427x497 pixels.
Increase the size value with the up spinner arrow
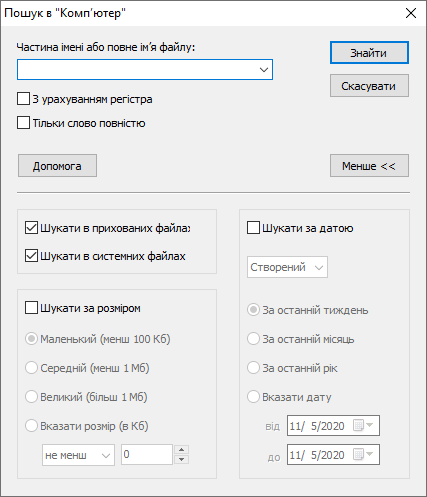(181, 450)
